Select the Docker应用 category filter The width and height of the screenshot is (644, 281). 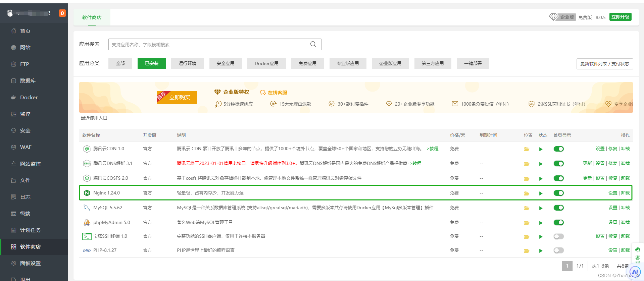pos(266,63)
